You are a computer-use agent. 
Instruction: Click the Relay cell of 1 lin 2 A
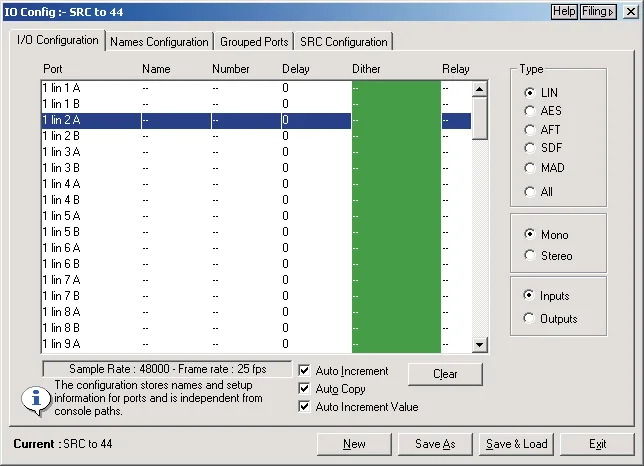click(456, 120)
